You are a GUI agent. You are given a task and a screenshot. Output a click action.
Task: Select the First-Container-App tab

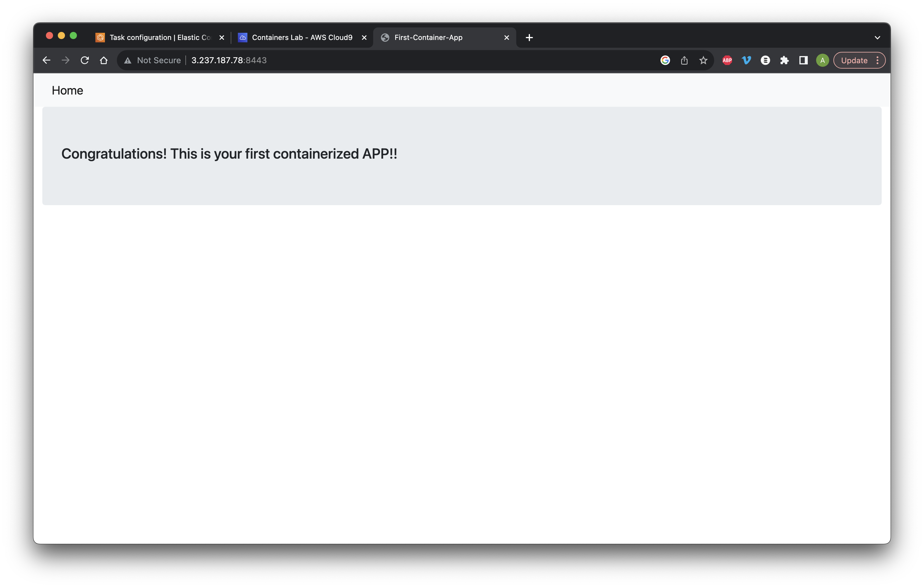(444, 38)
